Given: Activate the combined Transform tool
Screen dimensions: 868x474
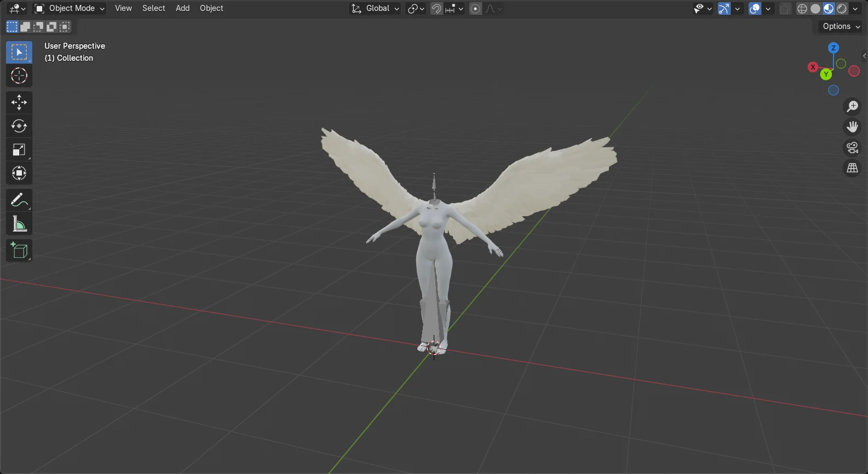Looking at the screenshot, I should [x=19, y=174].
